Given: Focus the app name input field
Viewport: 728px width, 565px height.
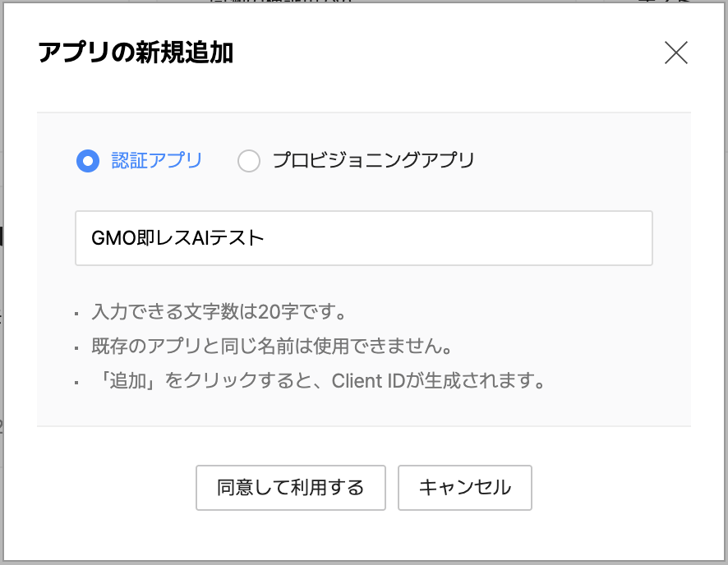Looking at the screenshot, I should click(x=363, y=238).
